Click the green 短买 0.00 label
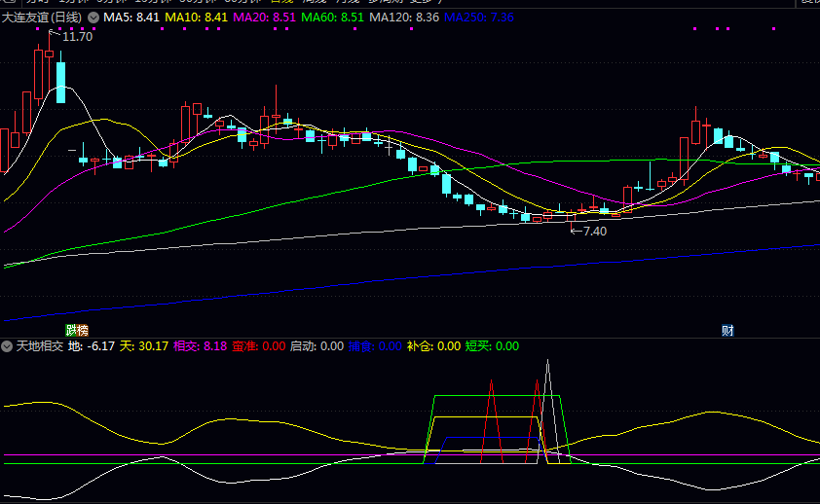This screenshot has width=820, height=504. (492, 346)
